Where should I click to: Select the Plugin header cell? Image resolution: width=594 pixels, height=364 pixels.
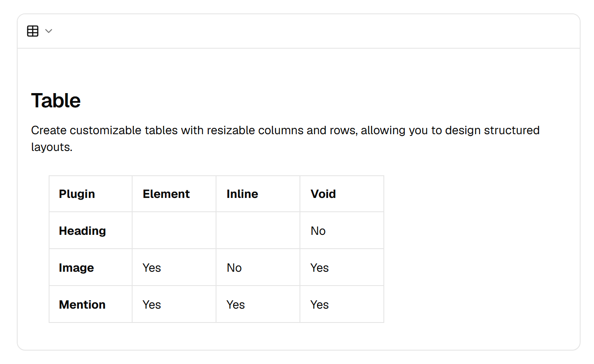point(91,194)
